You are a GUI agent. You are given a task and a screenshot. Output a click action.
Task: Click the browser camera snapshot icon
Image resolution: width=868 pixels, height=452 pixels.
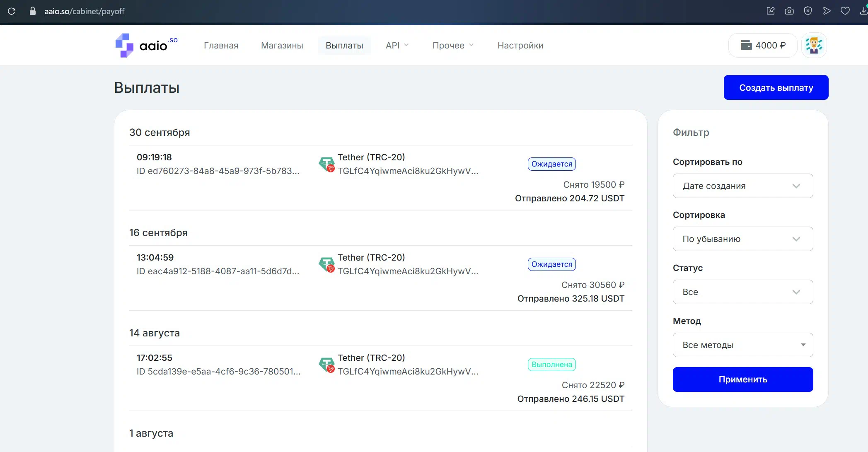789,11
